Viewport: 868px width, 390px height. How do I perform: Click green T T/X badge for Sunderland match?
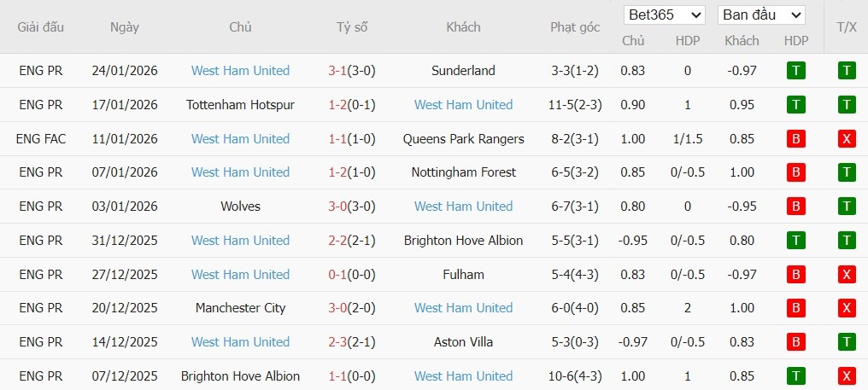point(847,71)
